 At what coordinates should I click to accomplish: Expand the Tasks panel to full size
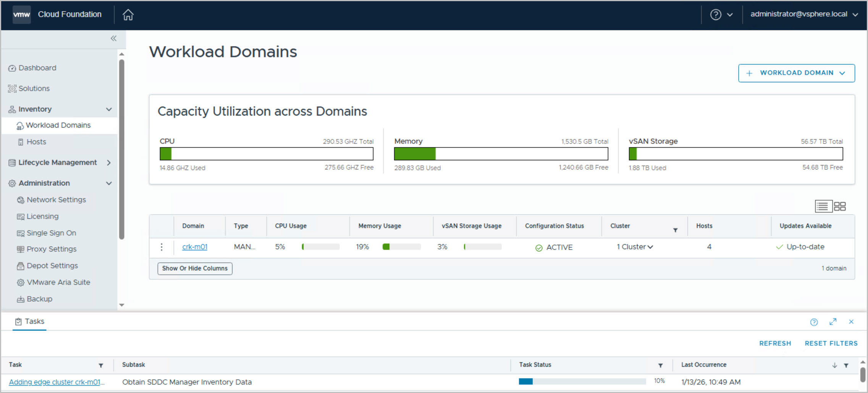pyautogui.click(x=833, y=322)
